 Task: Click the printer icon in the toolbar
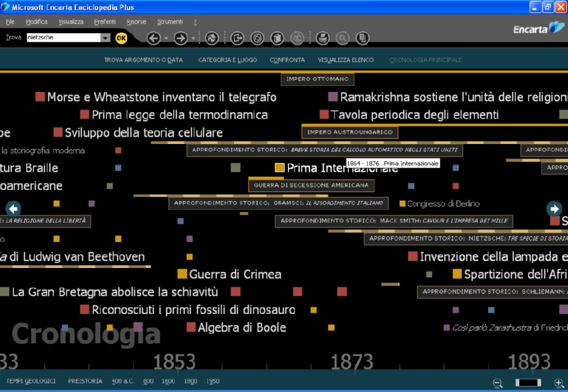[322, 38]
